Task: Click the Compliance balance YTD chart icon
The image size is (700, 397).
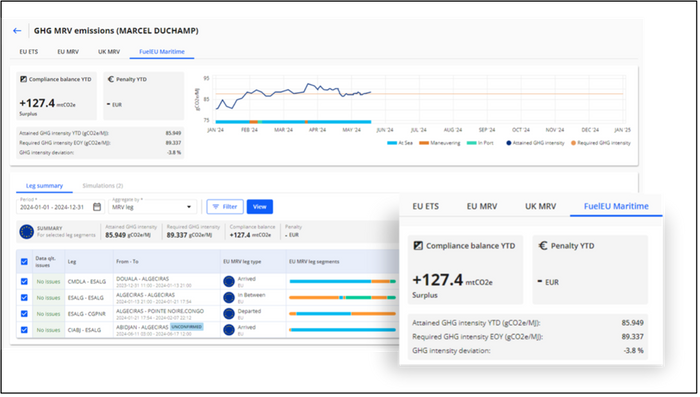Action: pos(23,79)
